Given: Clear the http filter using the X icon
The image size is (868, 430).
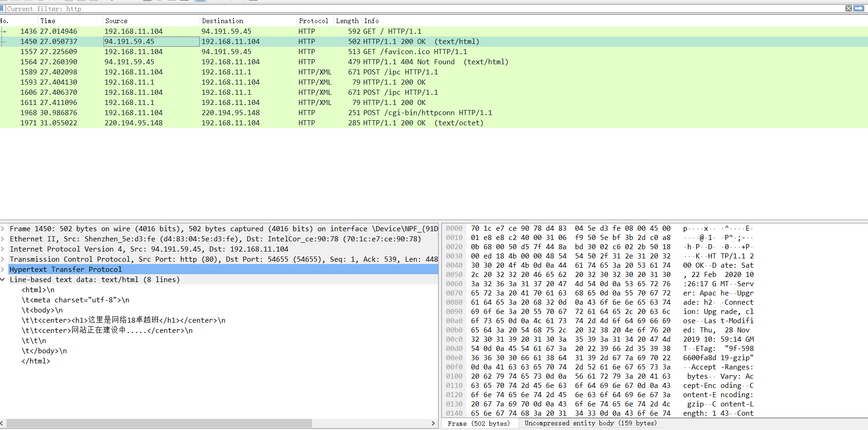Looking at the screenshot, I should [x=849, y=8].
